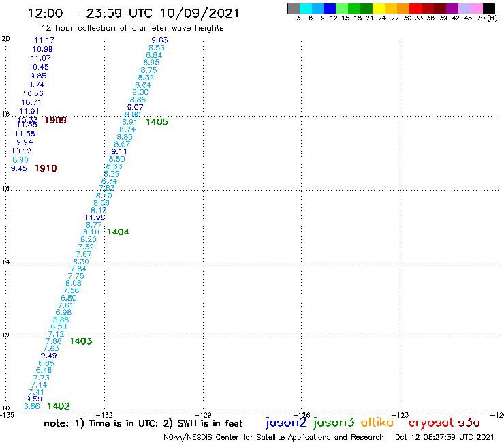The image size is (504, 443).
Task: Click the jason2 satellite label
Action: coord(286,423)
